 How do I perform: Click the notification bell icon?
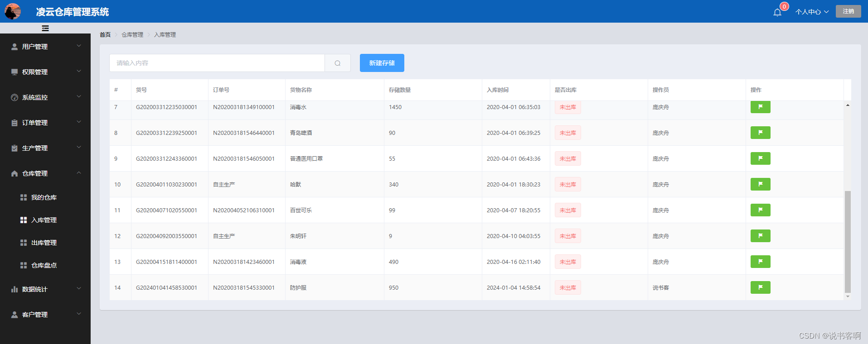click(x=777, y=12)
